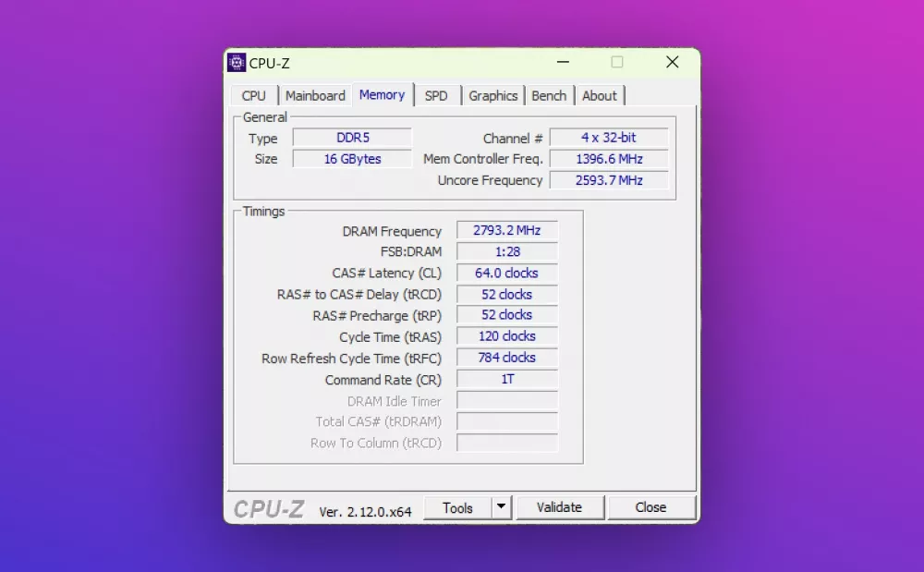This screenshot has width=924, height=572.
Task: Click the CPU-Z title bar text
Action: 269,63
